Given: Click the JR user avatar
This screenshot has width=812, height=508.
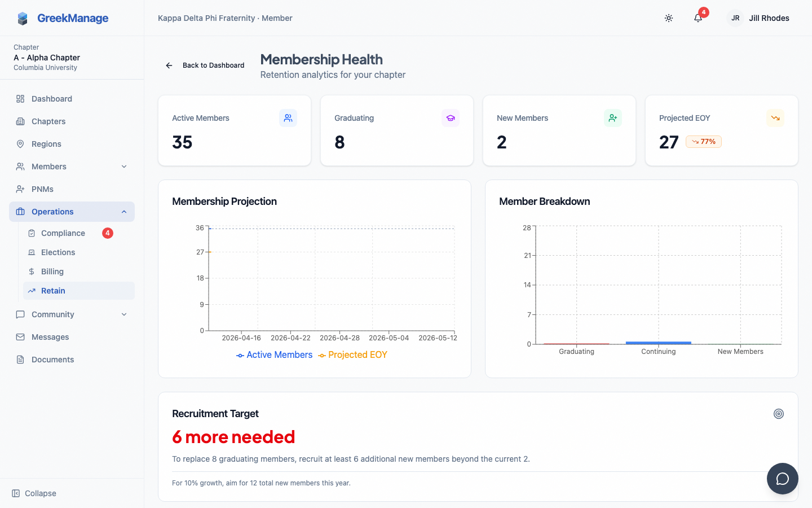Looking at the screenshot, I should pyautogui.click(x=735, y=18).
